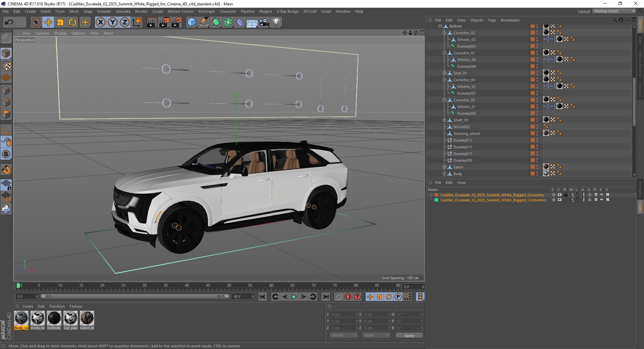Collapse the Conector_01 tree node
644x349 pixels.
click(x=444, y=53)
